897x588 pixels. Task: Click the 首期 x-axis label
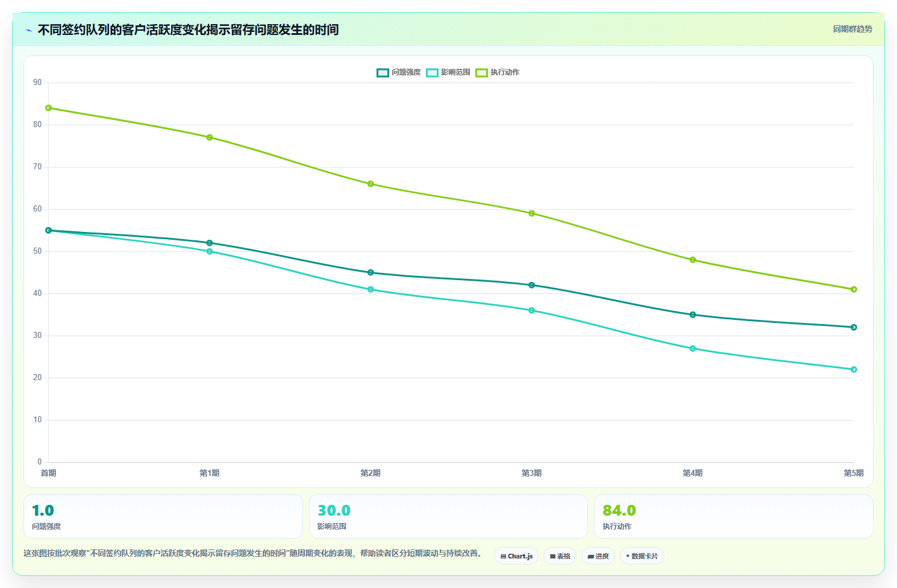pyautogui.click(x=49, y=473)
